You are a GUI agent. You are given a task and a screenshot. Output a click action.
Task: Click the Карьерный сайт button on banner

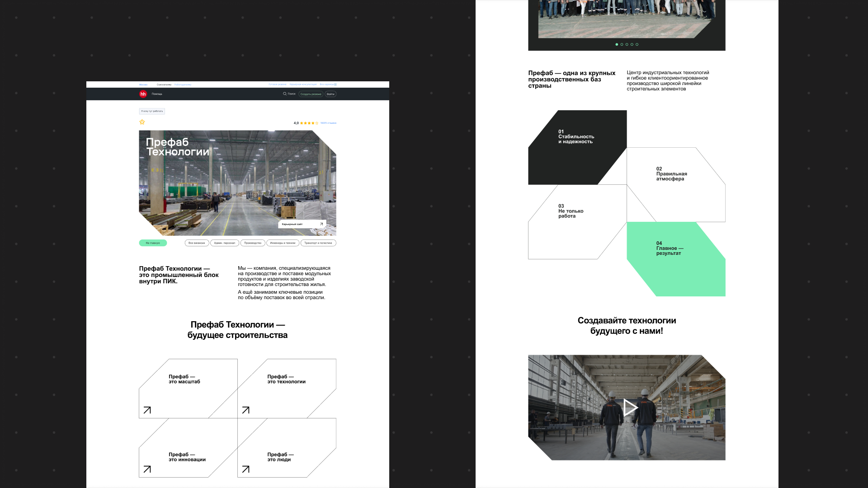click(x=302, y=224)
